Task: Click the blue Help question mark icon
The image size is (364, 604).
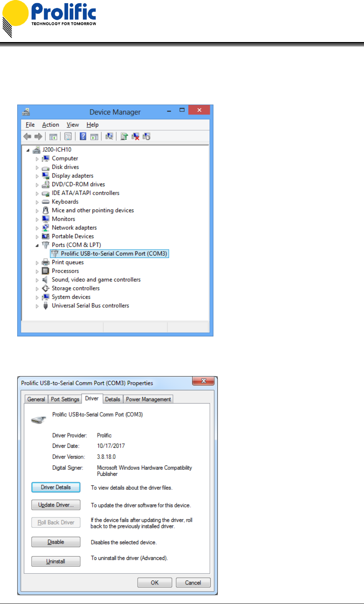Action: pos(83,137)
